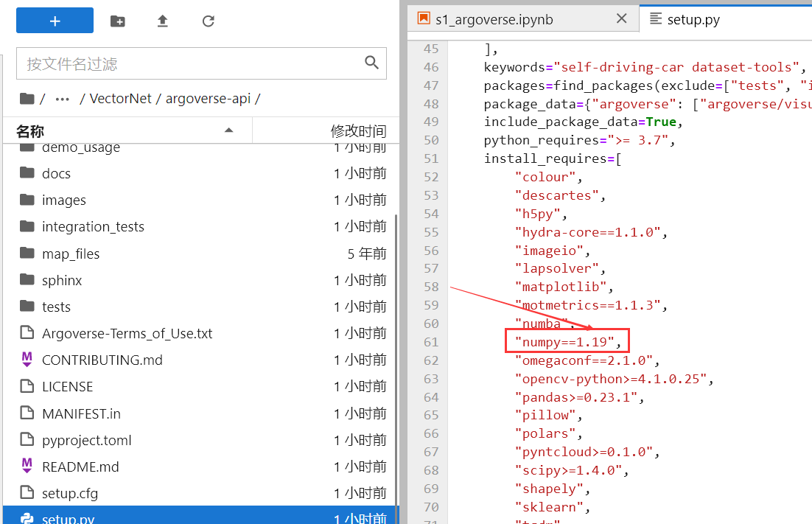Click the upload files icon
This screenshot has width=812, height=524.
[163, 21]
